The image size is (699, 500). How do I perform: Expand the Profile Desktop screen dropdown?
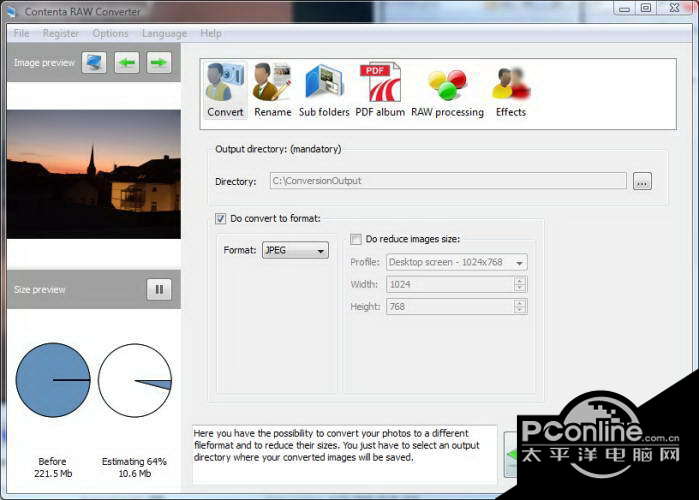[x=457, y=262]
